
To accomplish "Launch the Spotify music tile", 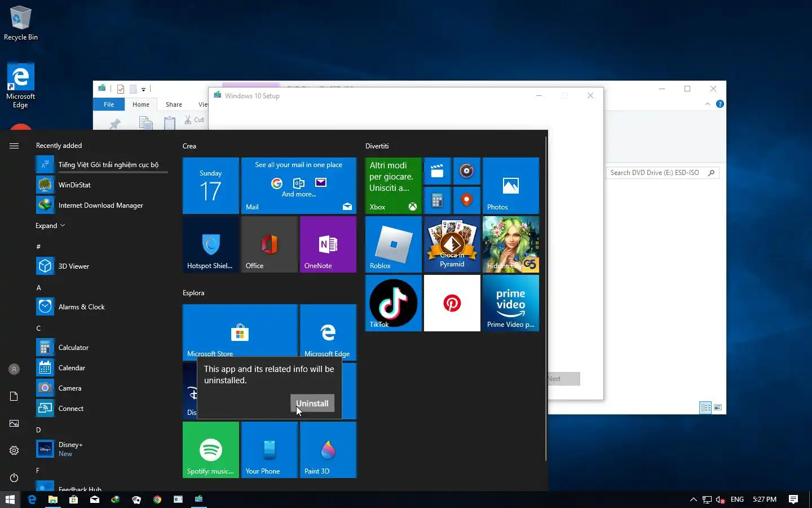I will click(x=211, y=450).
